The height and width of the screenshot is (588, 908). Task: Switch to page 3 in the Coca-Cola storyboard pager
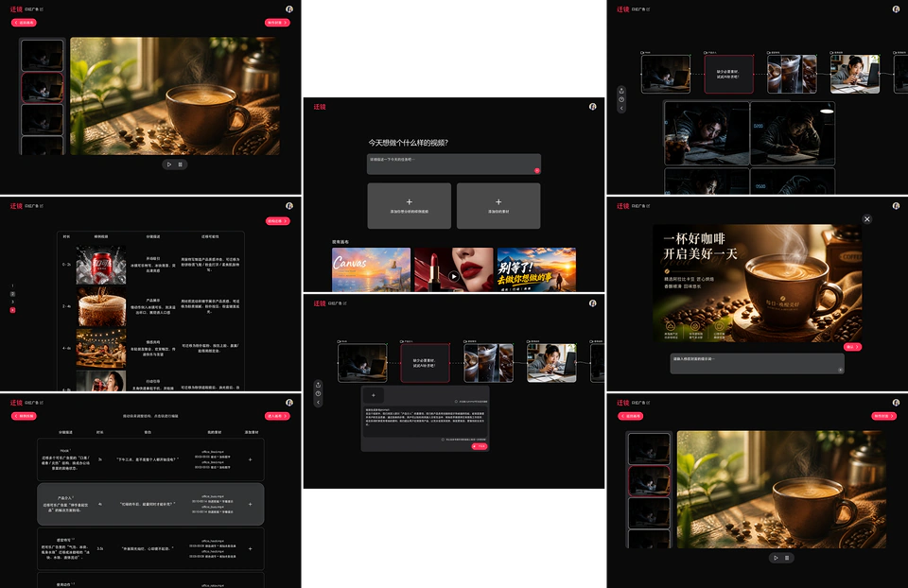click(x=12, y=303)
